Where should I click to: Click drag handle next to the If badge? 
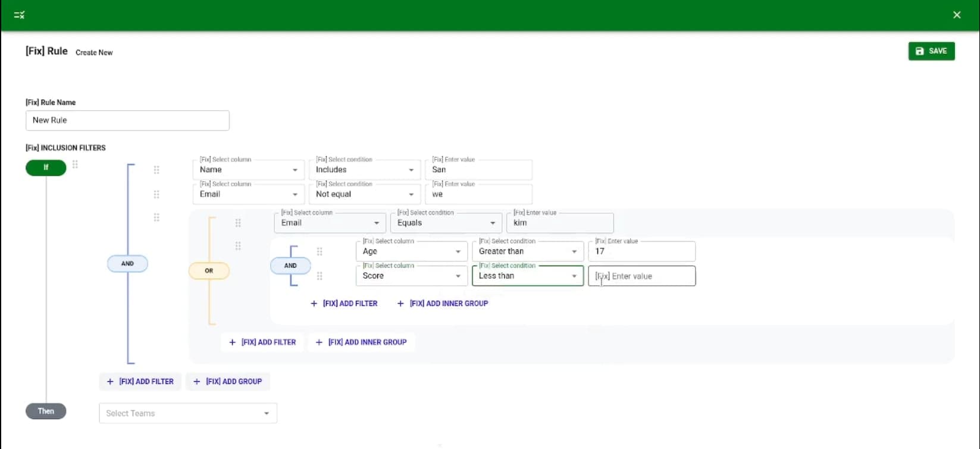75,164
